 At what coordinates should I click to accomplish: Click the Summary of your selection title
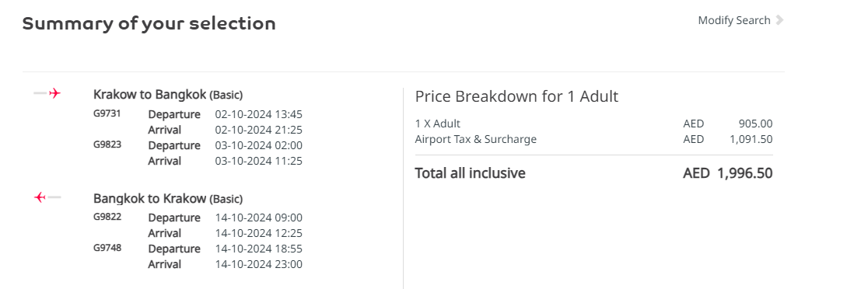point(149,24)
